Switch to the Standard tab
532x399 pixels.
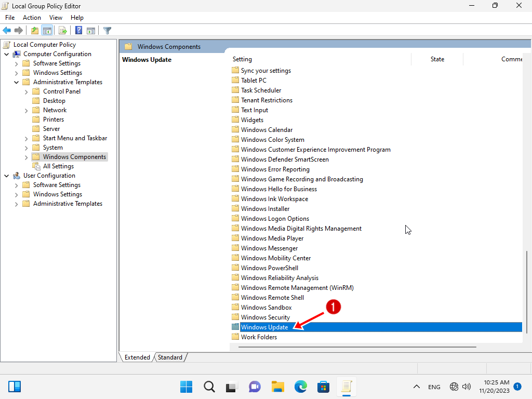[x=170, y=357]
